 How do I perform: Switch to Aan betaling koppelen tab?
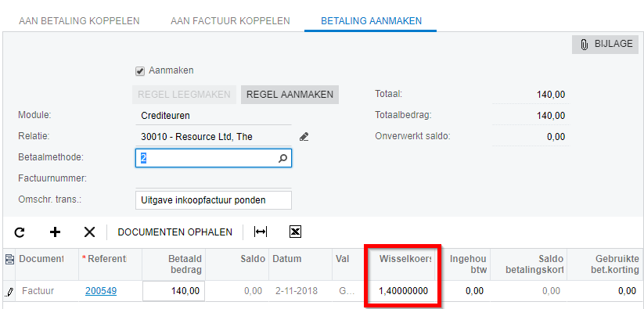[79, 21]
